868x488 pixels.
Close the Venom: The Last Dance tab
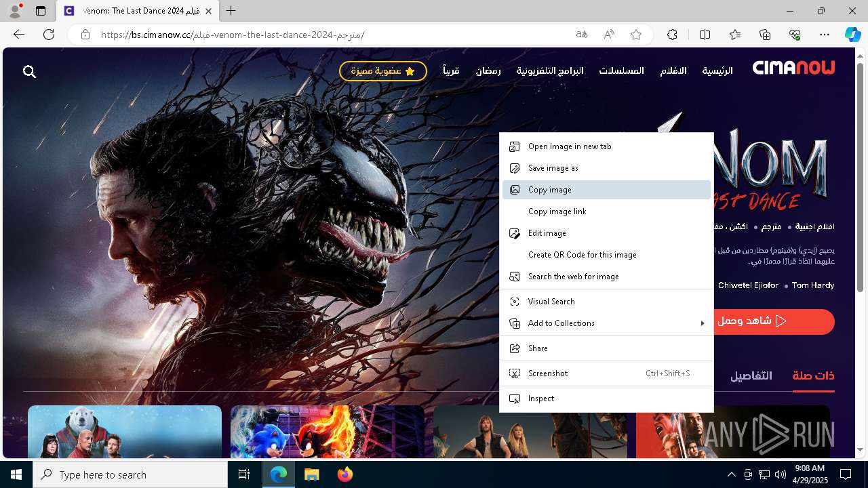[208, 11]
